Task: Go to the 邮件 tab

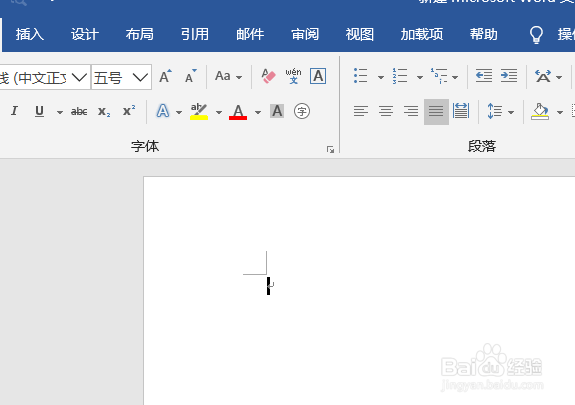Action: 250,34
